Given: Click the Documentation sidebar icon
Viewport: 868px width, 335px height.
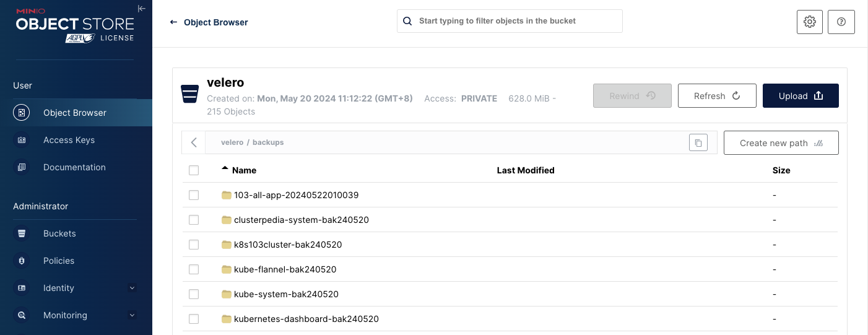Looking at the screenshot, I should click(x=22, y=167).
